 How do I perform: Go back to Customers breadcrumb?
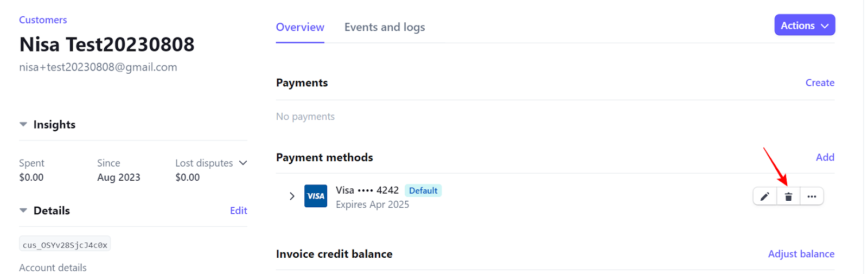tap(43, 20)
